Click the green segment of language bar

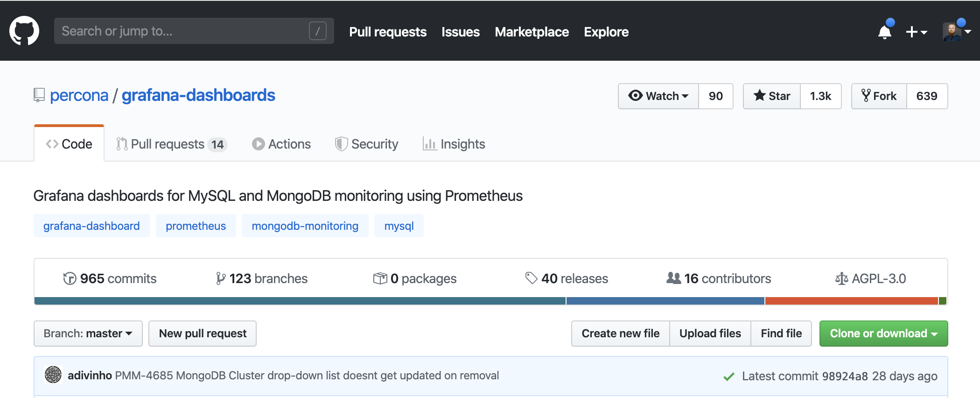point(943,301)
